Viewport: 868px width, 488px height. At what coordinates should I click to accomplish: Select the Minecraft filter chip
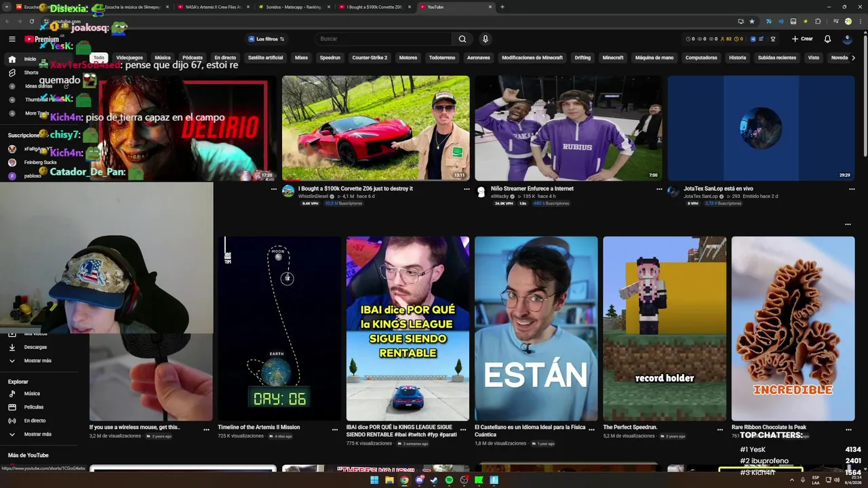pyautogui.click(x=613, y=58)
